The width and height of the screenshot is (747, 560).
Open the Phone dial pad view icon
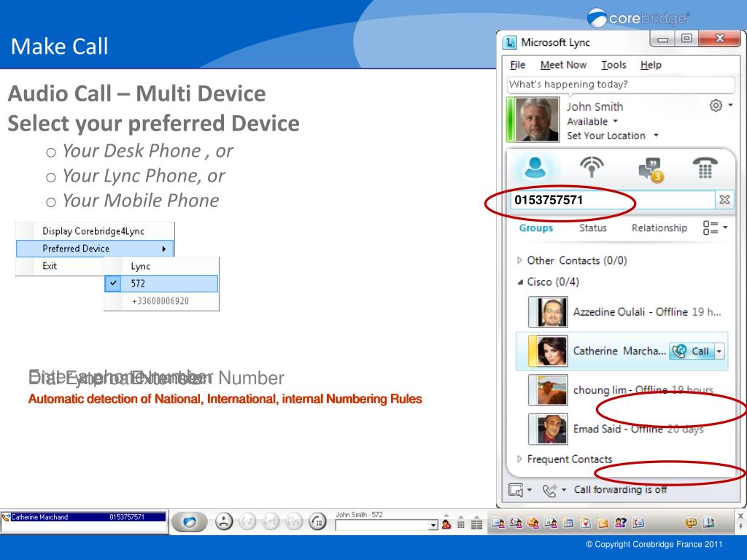pyautogui.click(x=705, y=168)
